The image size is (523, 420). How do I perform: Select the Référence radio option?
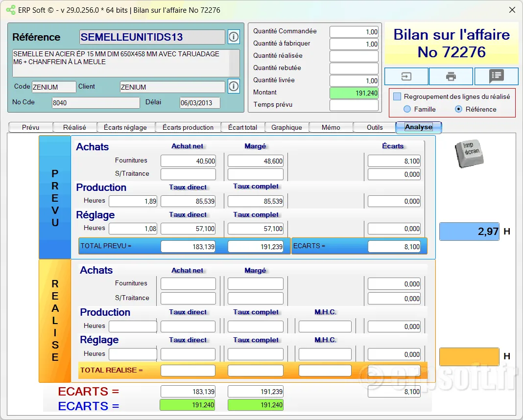(458, 109)
